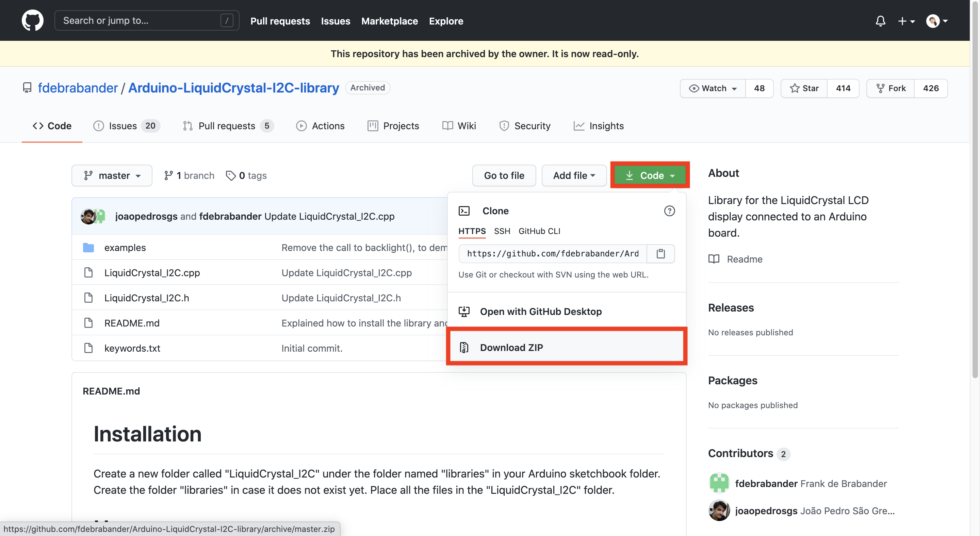This screenshot has width=980, height=536.
Task: Open the Add file dropdown
Action: 574,175
